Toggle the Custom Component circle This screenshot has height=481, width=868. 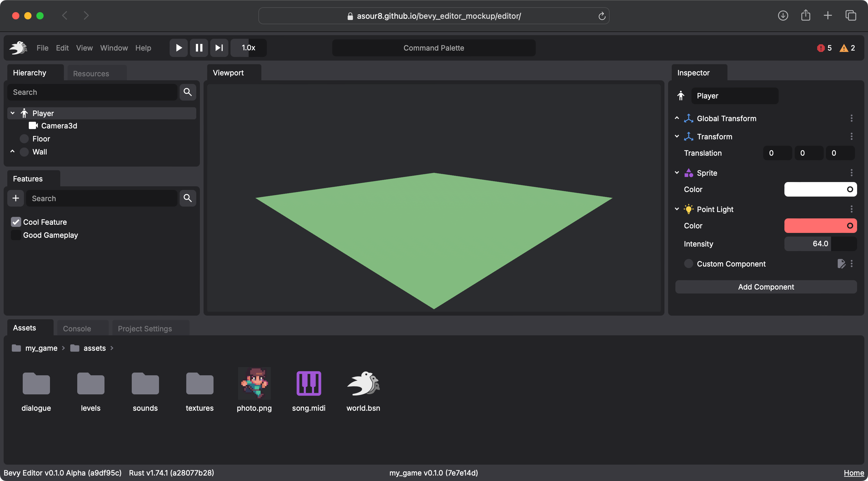coord(688,264)
